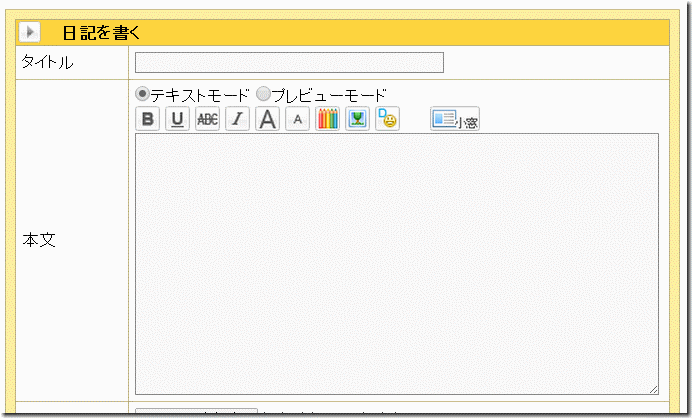Decrease font size with small A icon
Image resolution: width=692 pixels, height=418 pixels.
pyautogui.click(x=297, y=119)
